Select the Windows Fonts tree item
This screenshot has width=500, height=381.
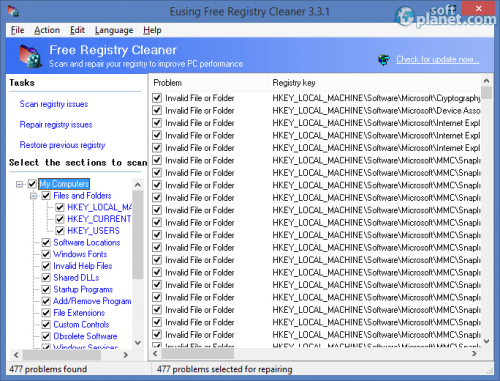(80, 254)
